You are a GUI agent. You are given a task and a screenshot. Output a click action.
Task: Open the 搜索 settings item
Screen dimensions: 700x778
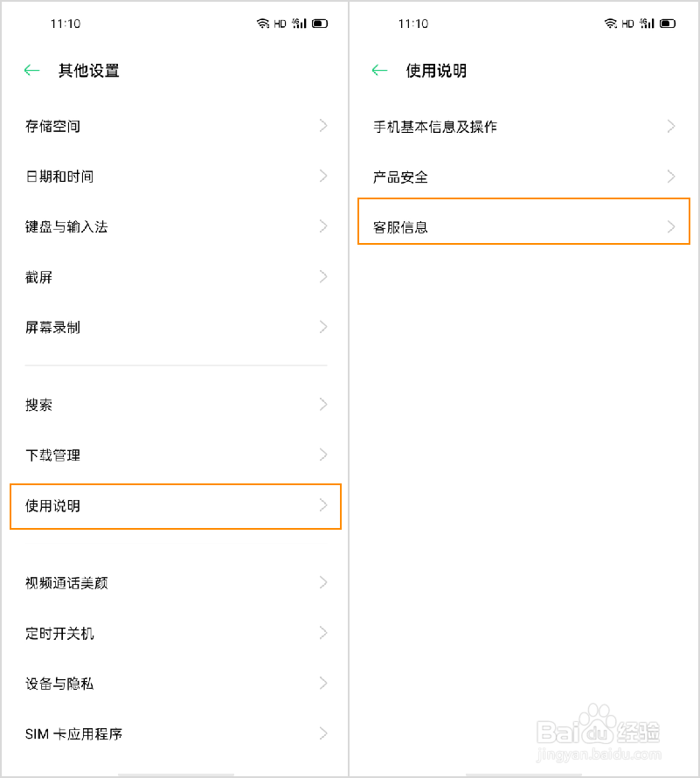176,405
